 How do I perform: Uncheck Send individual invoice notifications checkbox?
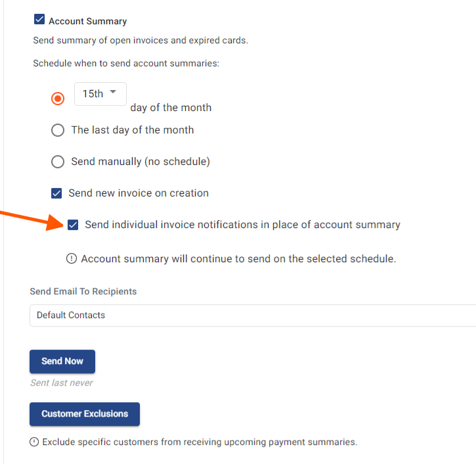[x=73, y=225]
